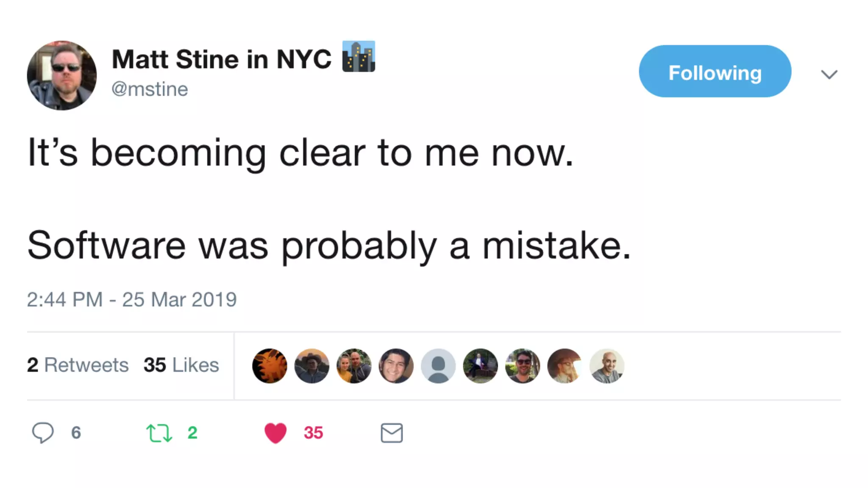Open Matt Stine's profile picture
The width and height of the screenshot is (868, 488).
[62, 75]
